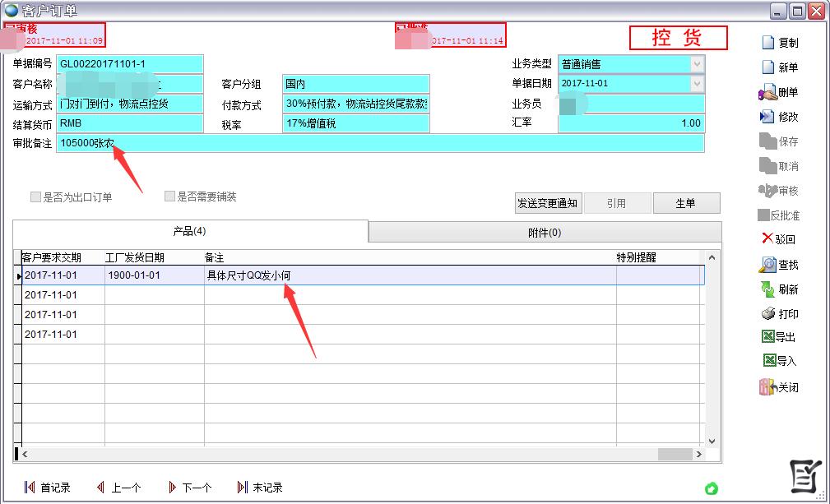Open the 单据日期 date dropdown
This screenshot has height=504, width=830.
tap(697, 84)
